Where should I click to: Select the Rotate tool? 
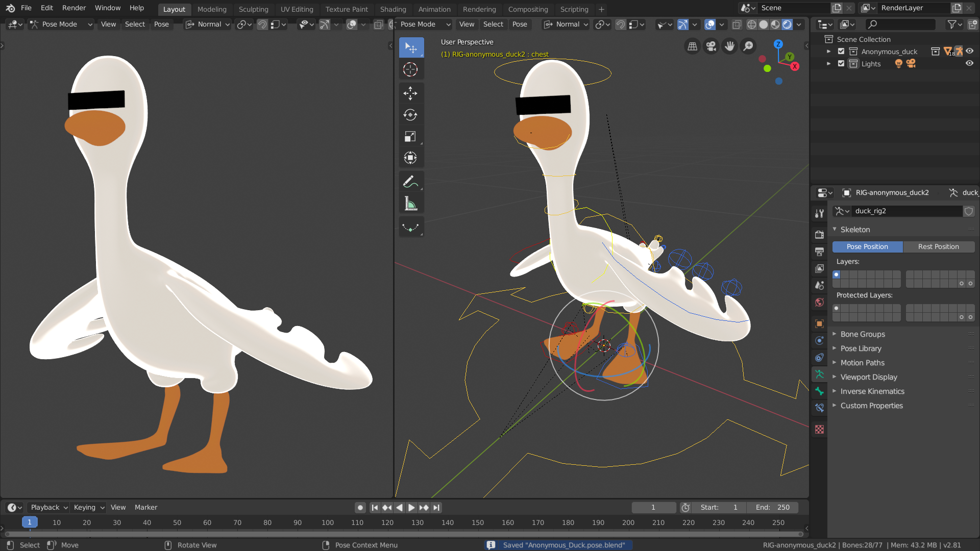coord(411,115)
